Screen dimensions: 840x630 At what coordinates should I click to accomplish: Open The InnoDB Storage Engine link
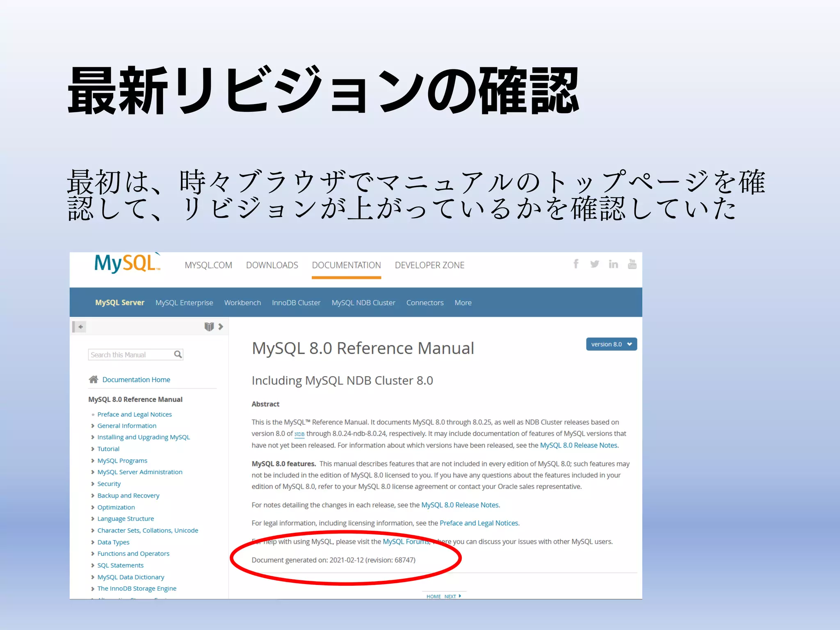coord(137,589)
